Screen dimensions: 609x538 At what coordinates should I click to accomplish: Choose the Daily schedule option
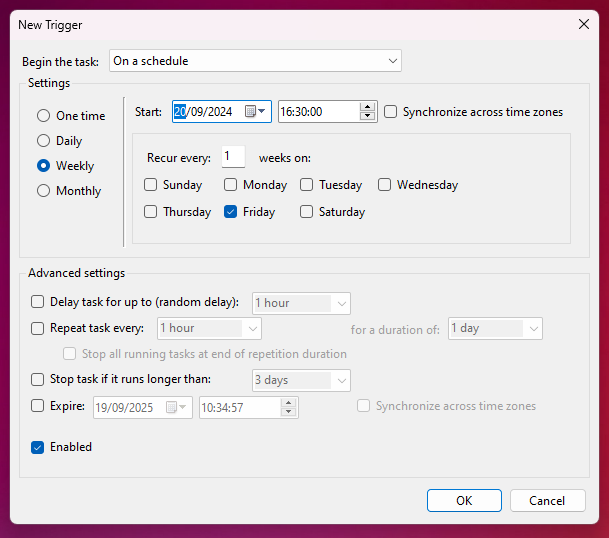[x=43, y=141]
